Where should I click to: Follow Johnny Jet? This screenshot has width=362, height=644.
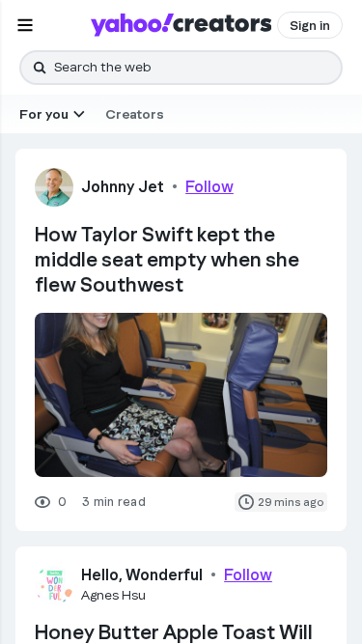209,186
